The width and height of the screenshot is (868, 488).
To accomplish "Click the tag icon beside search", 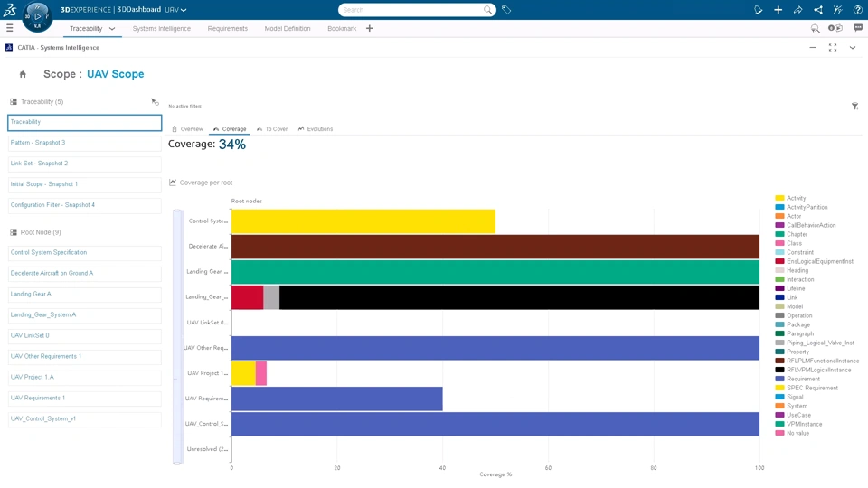I will pos(506,9).
